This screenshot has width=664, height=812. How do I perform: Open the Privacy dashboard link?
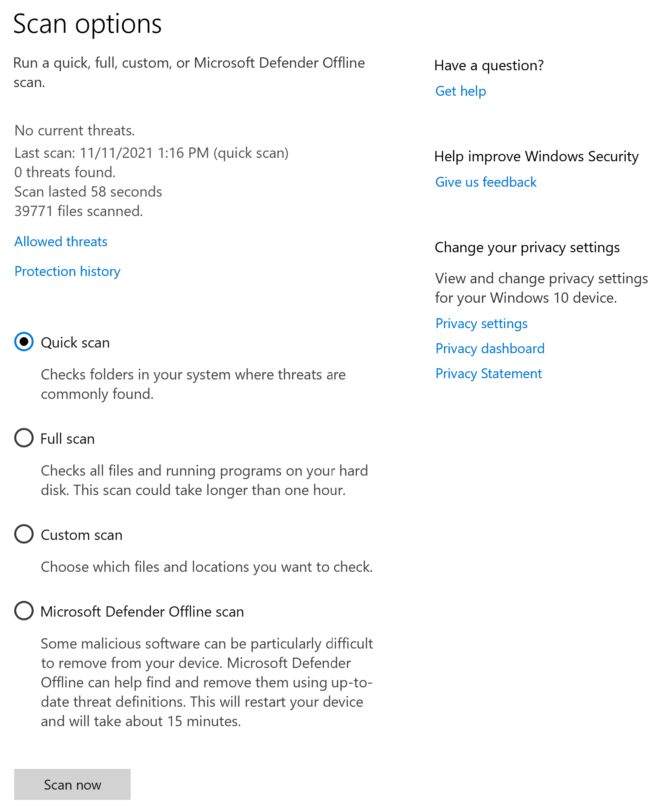(x=490, y=348)
